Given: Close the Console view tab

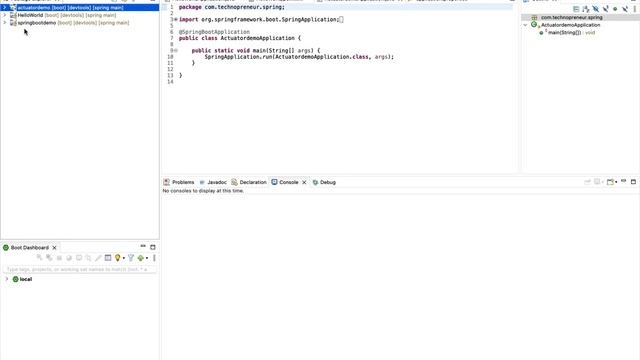Looking at the screenshot, I should click(x=304, y=182).
